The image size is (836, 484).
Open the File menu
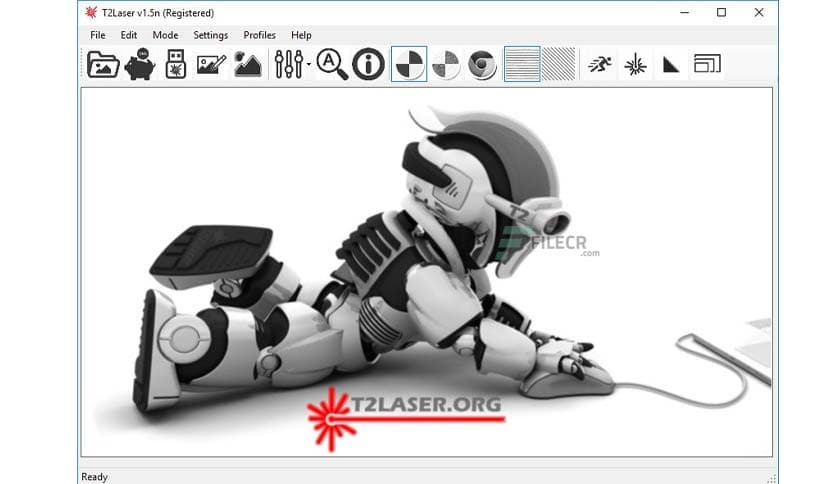98,35
